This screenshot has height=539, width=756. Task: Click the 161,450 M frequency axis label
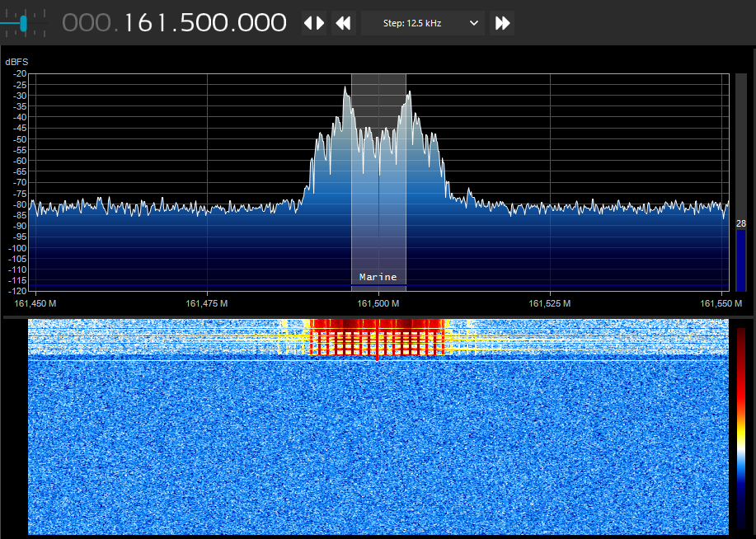pos(35,304)
